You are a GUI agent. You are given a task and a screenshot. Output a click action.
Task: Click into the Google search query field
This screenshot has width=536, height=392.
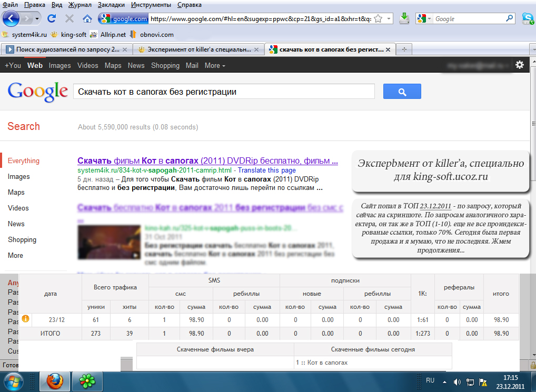pyautogui.click(x=224, y=92)
